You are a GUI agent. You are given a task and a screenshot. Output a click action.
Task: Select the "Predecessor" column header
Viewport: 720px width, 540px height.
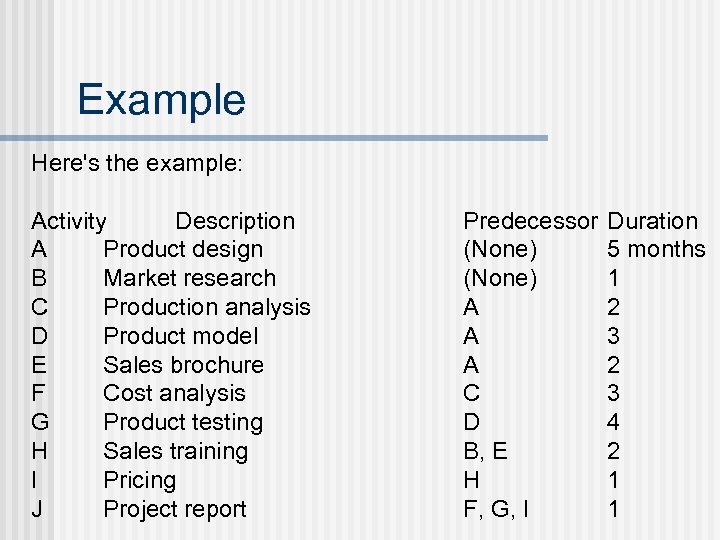click(x=530, y=221)
